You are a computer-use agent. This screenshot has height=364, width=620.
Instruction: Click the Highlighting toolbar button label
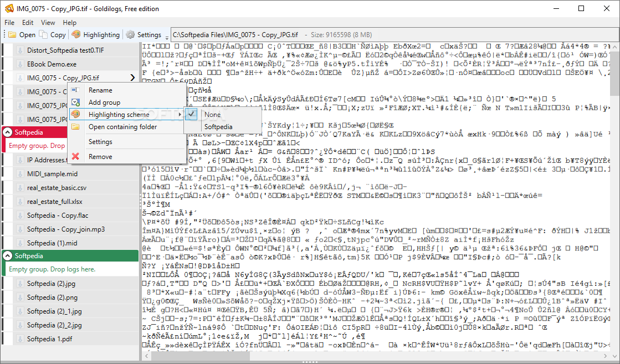[101, 35]
